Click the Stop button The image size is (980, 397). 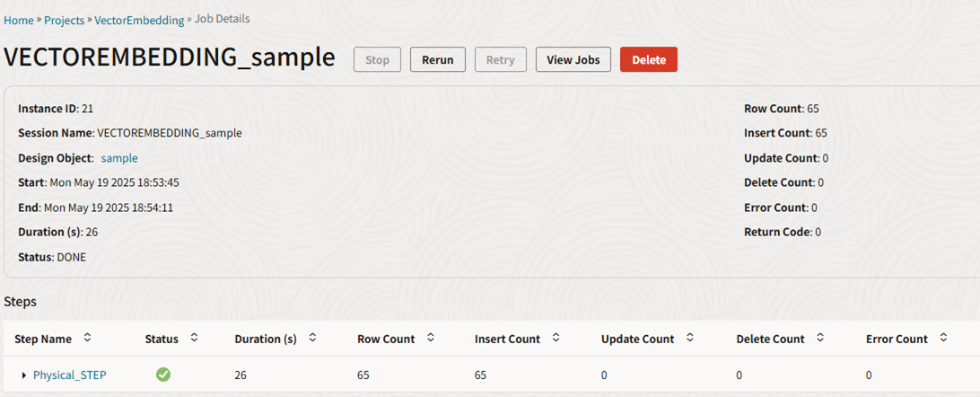(377, 60)
